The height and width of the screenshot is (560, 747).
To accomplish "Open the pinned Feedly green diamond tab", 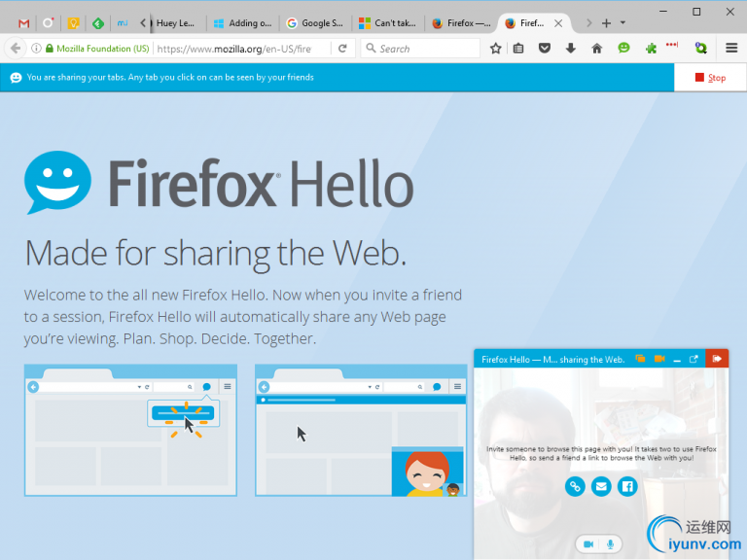I will (98, 23).
